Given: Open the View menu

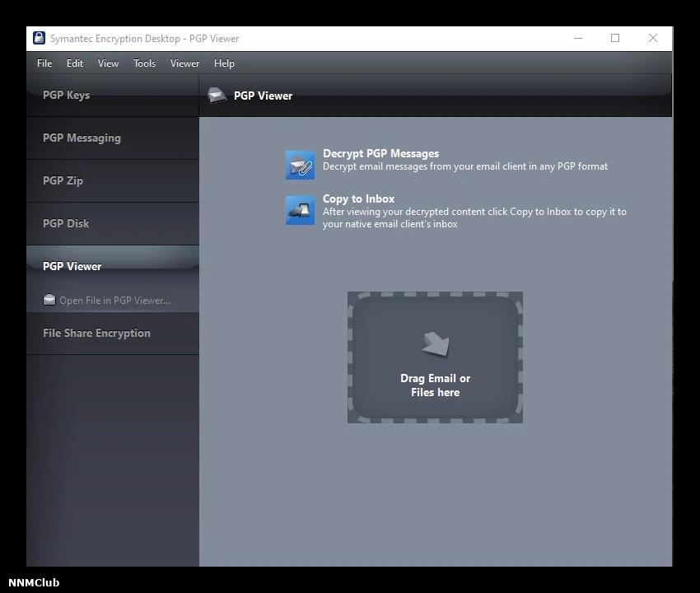Looking at the screenshot, I should point(108,63).
